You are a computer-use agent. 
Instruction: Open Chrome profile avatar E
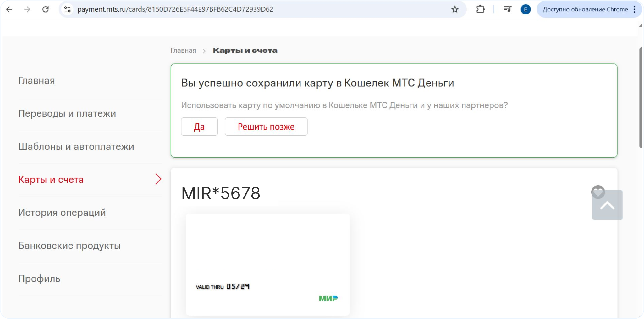(x=526, y=9)
